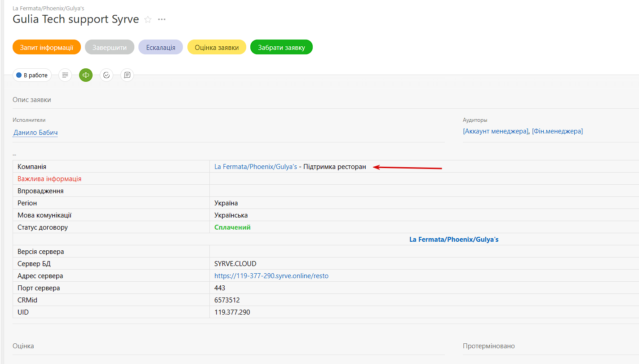Click the 'Версія сервера' row label
This screenshot has height=364, width=639.
click(41, 252)
